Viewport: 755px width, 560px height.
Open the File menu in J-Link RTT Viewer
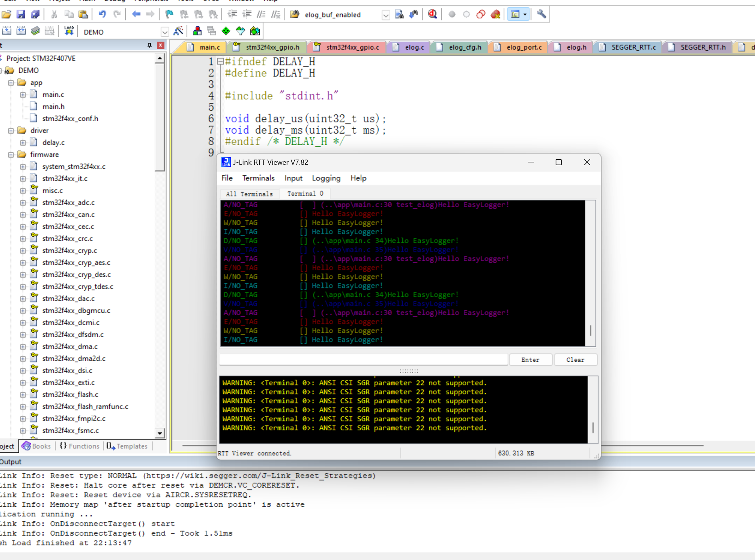point(227,178)
